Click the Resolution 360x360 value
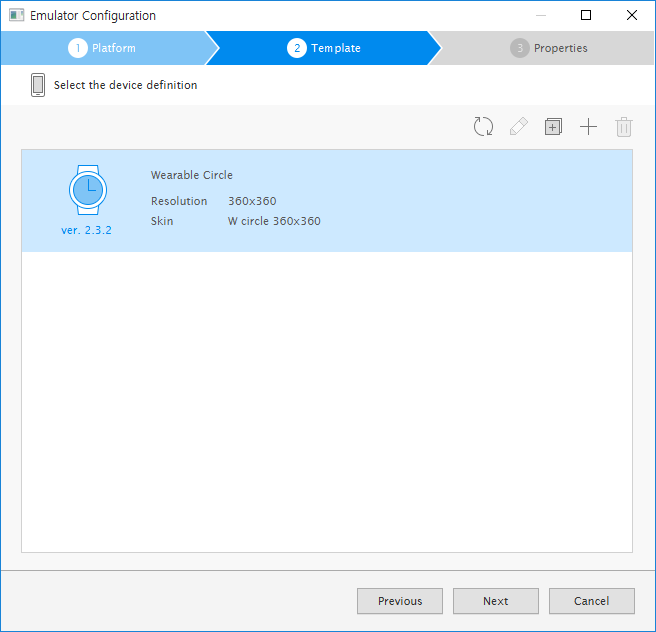 point(252,201)
